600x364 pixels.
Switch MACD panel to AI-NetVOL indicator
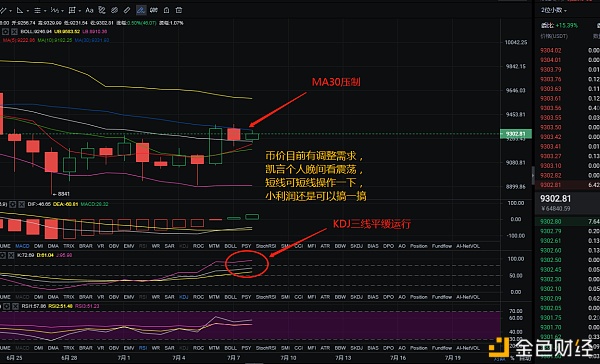click(468, 246)
